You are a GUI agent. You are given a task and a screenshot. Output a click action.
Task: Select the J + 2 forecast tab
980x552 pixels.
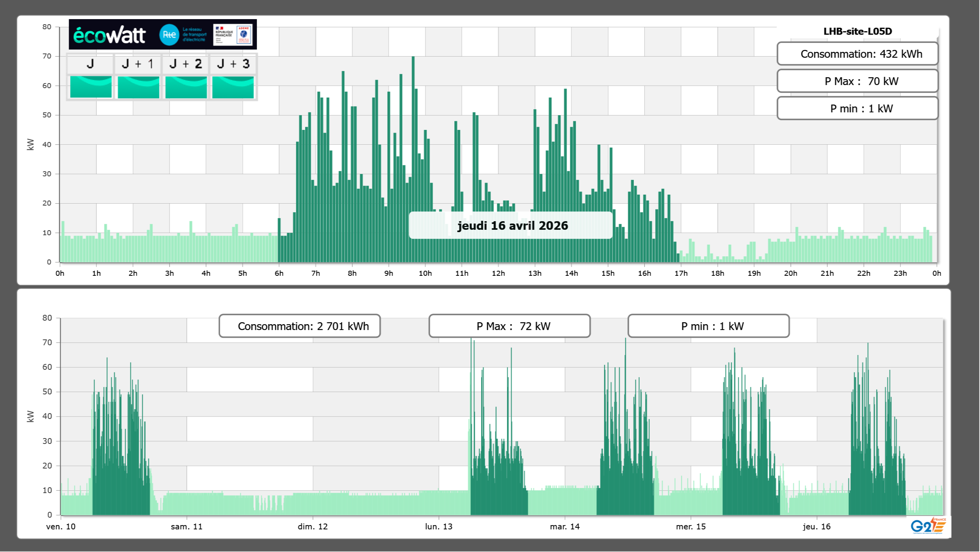click(186, 64)
